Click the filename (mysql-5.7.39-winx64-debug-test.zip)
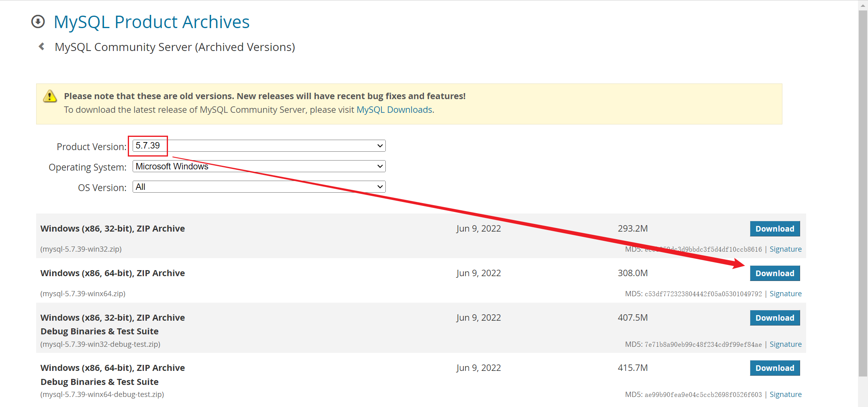This screenshot has width=868, height=407. pos(102,395)
